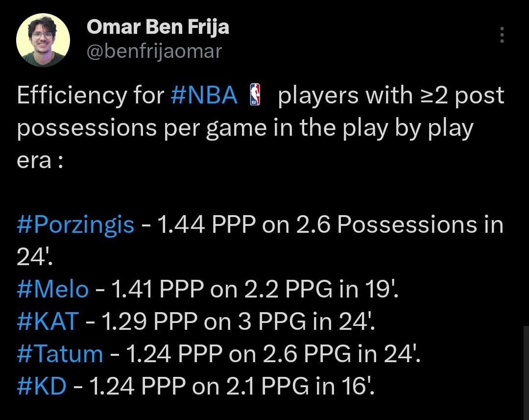529x420 pixels.
Task: Click the scrollbar on the right edge
Action: (526, 372)
